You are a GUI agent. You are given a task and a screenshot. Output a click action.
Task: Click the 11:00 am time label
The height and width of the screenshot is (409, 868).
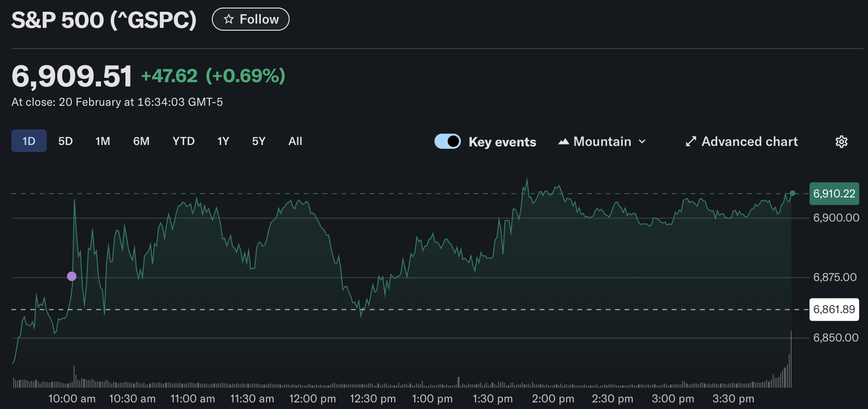192,399
